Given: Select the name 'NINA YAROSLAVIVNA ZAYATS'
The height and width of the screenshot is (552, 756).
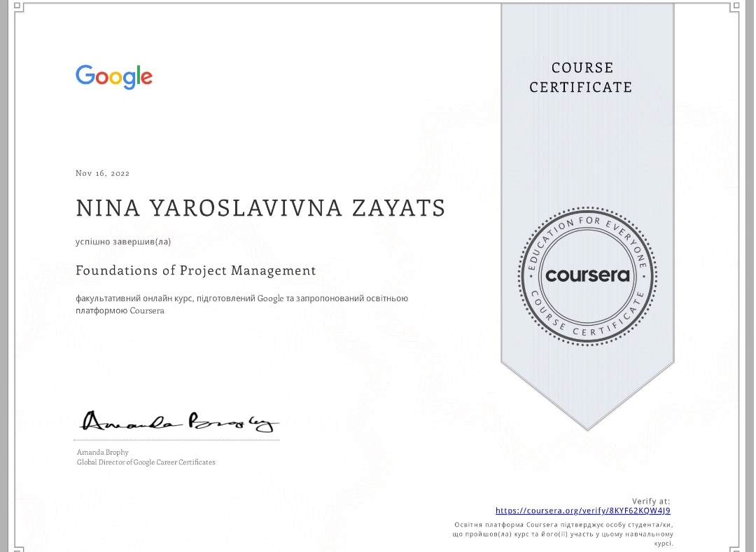Looking at the screenshot, I should click(260, 208).
